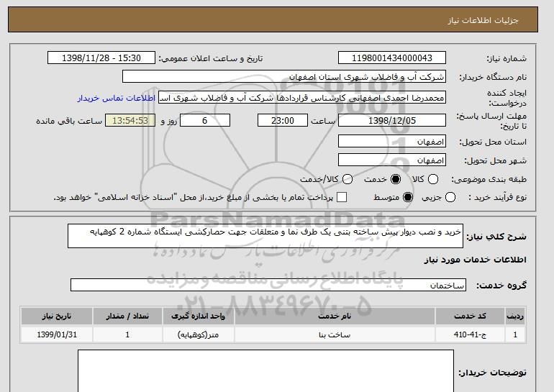The image size is (554, 392).
Task: Select the خدمت radio button
Action: point(396,179)
